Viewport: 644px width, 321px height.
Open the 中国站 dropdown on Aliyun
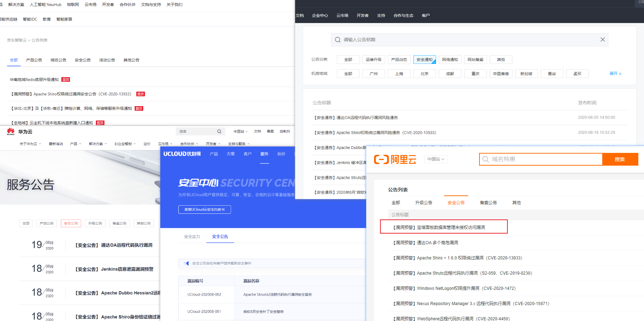click(436, 159)
